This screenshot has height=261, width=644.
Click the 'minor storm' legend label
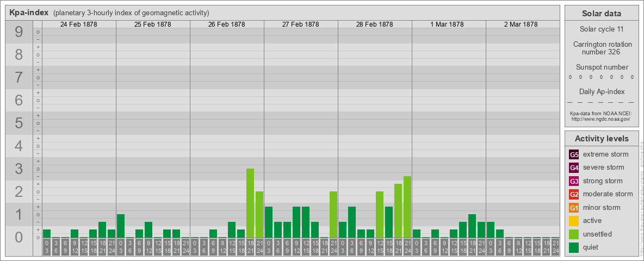602,207
